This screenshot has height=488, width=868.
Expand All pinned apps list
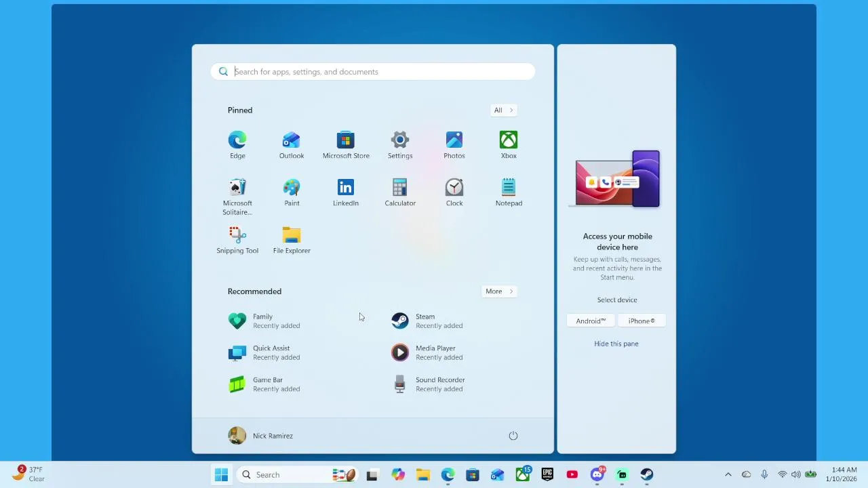coord(503,110)
